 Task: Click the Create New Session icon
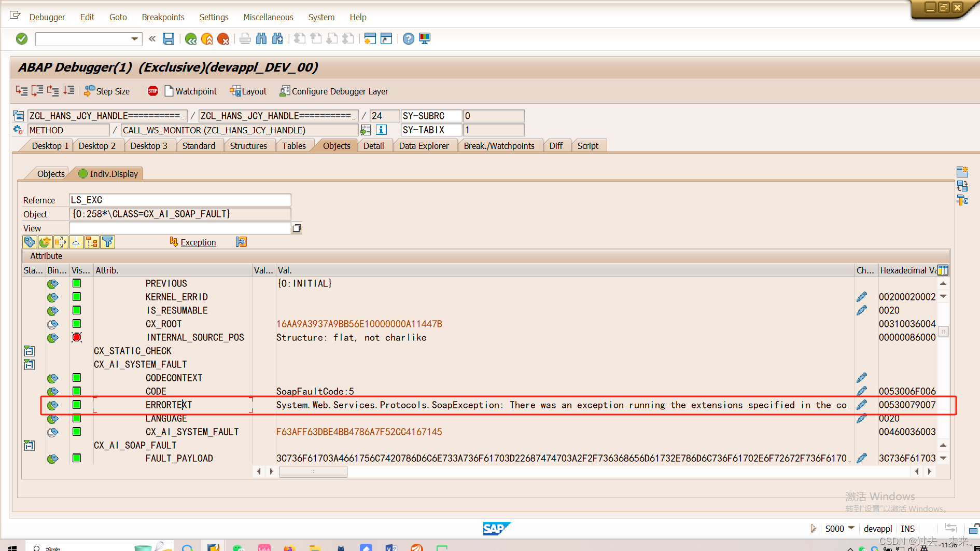370,39
